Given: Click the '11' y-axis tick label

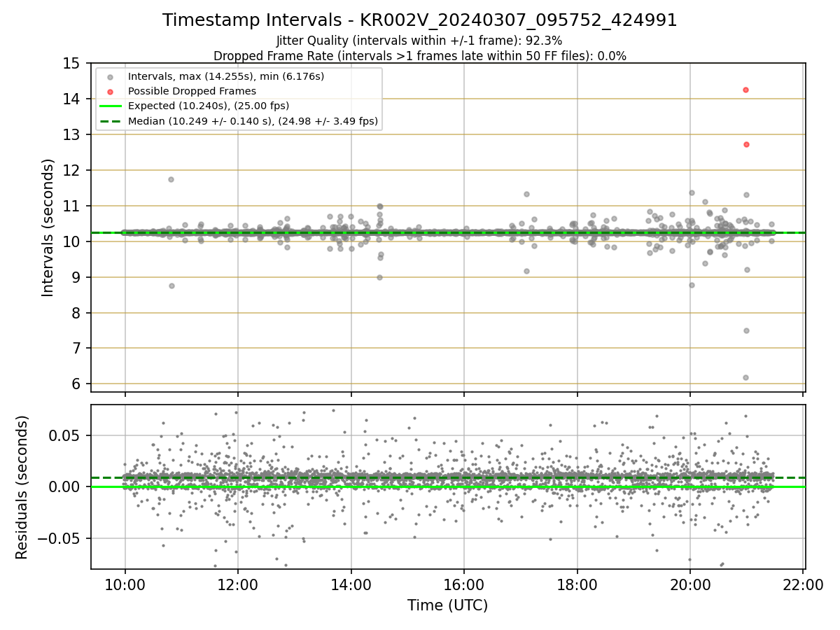Looking at the screenshot, I should (73, 206).
